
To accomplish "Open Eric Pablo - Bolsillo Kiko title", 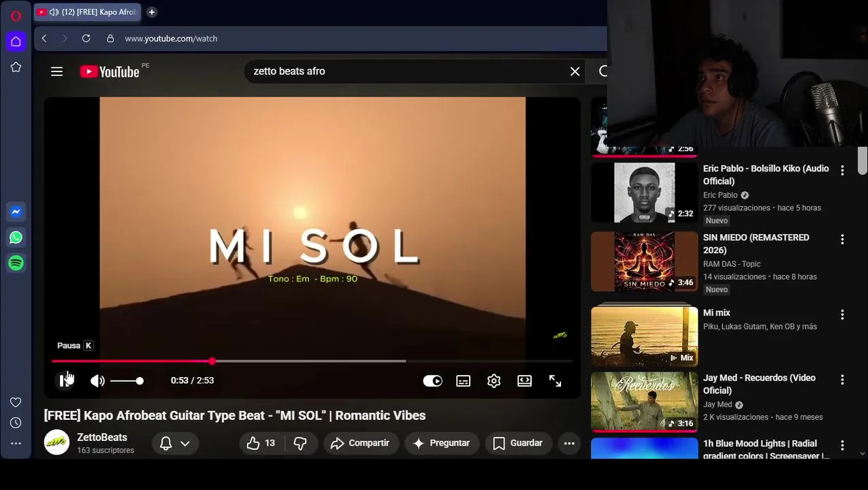I will click(766, 175).
